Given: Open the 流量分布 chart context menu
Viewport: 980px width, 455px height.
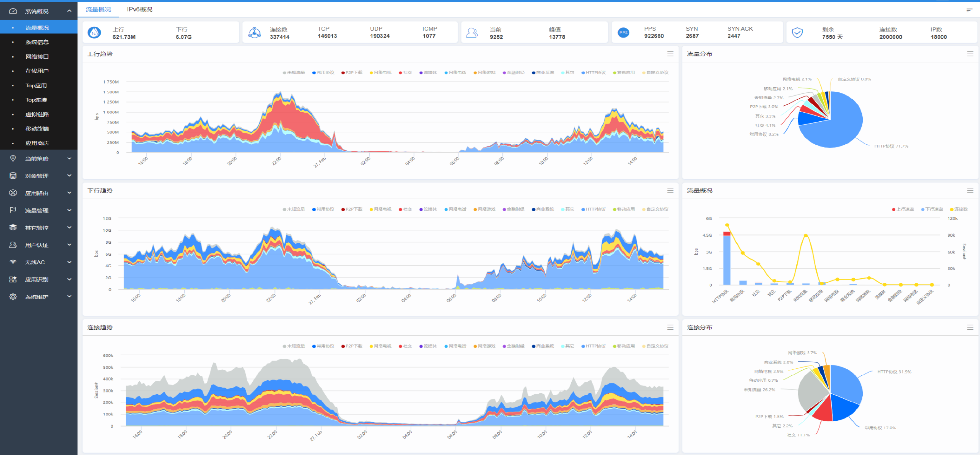Looking at the screenshot, I should point(970,54).
